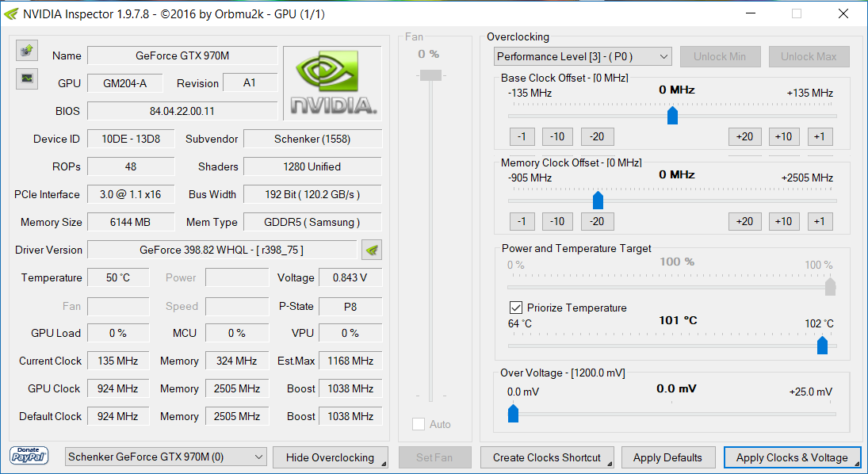Open driver profile settings icon beside Driver Version

click(x=372, y=250)
